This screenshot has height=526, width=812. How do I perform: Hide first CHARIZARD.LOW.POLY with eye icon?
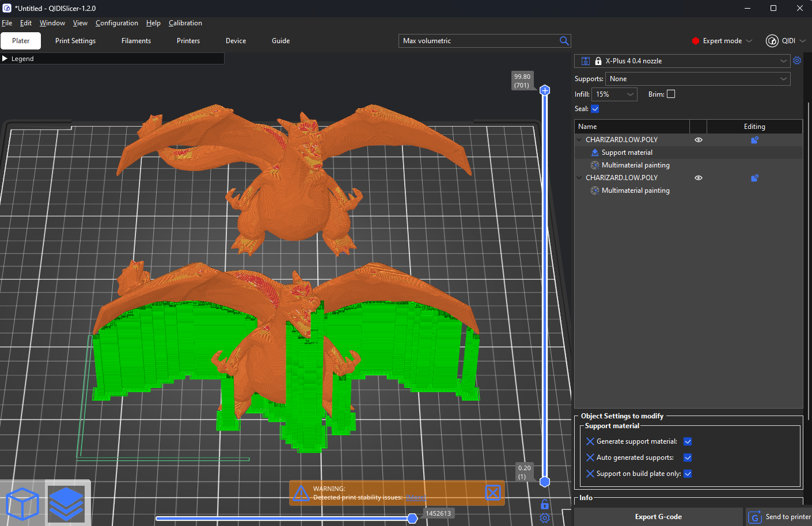699,140
